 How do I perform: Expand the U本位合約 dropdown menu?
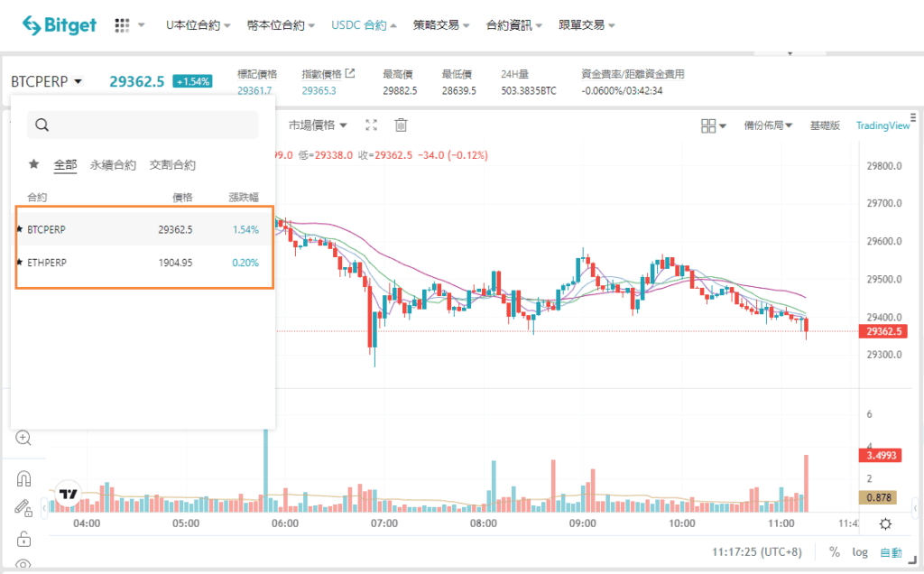tap(198, 24)
